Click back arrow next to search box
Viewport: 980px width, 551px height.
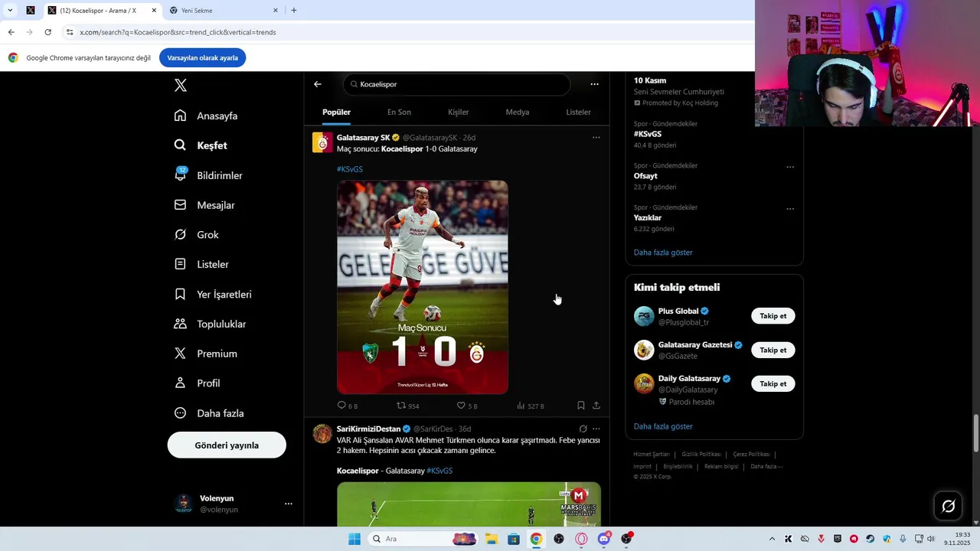click(x=318, y=84)
